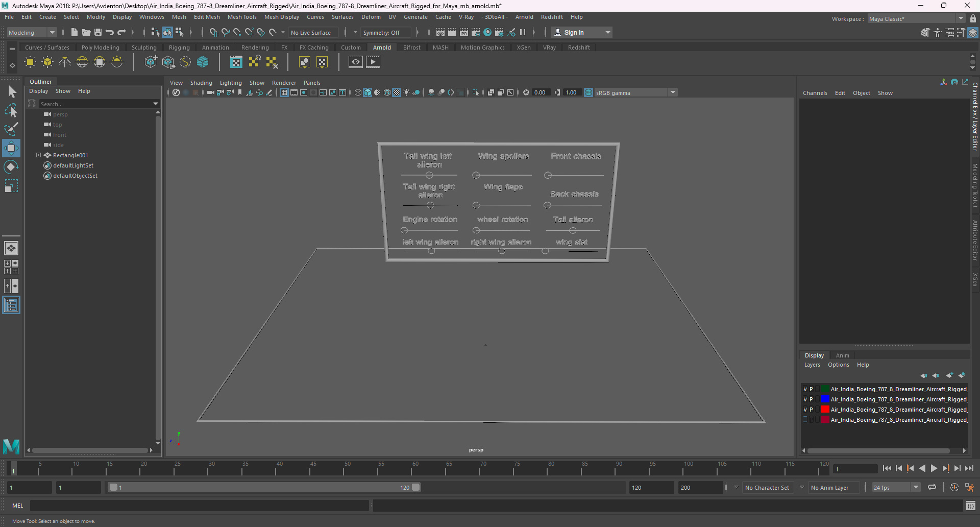
Task: Open the Script Editor button beside command line
Action: 970,506
